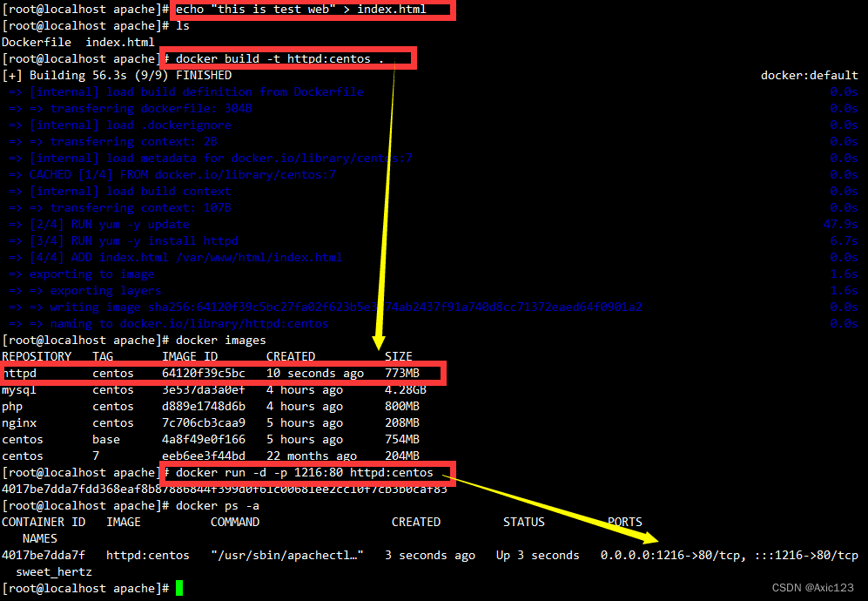This screenshot has height=601, width=868.
Task: Click '0.0.0.0:1216->80/tcp' port mapping
Action: (670, 556)
